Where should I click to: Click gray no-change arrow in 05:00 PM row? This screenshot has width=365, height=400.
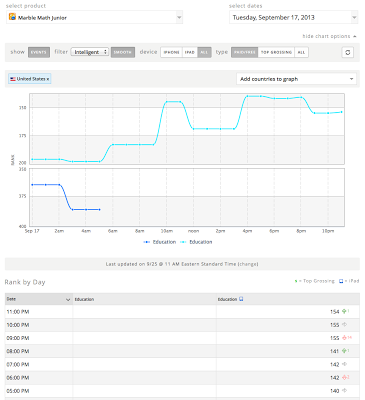coord(344,390)
